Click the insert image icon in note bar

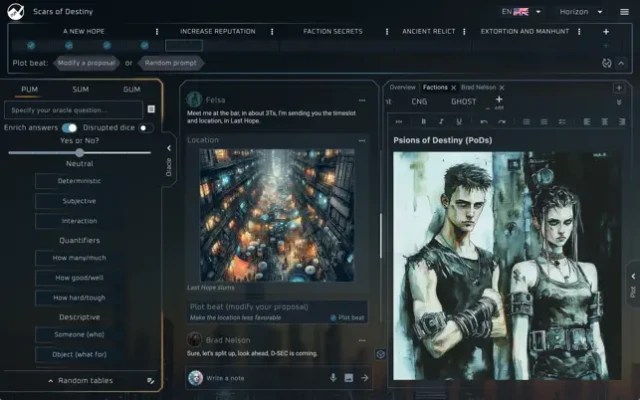[x=348, y=378]
